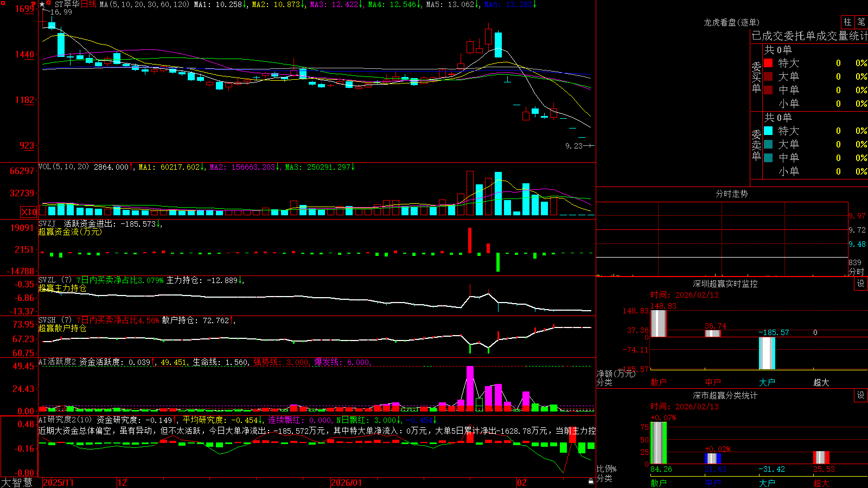Click the red square icon in the top-left corner
Image resolution: width=868 pixels, height=488 pixels.
(3, 3)
